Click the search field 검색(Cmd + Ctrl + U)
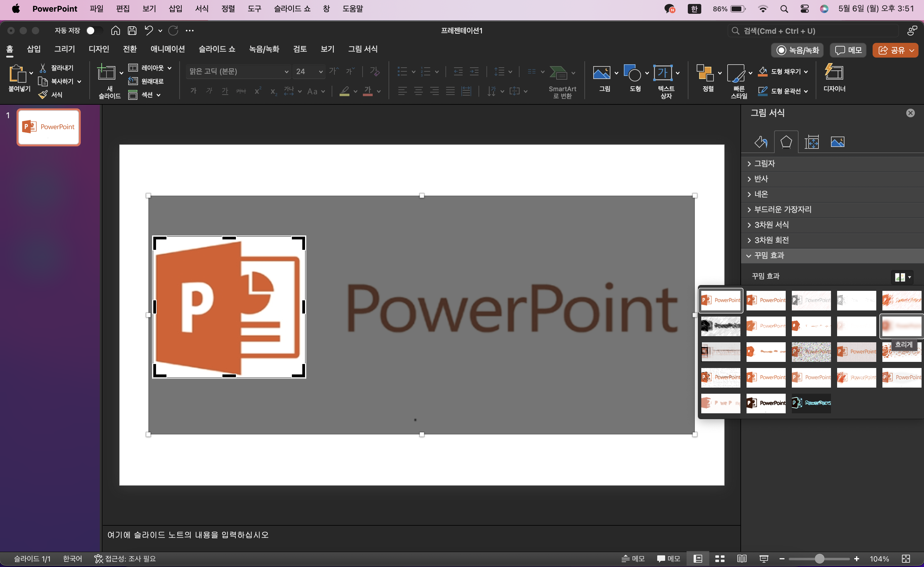This screenshot has width=924, height=567. [813, 31]
